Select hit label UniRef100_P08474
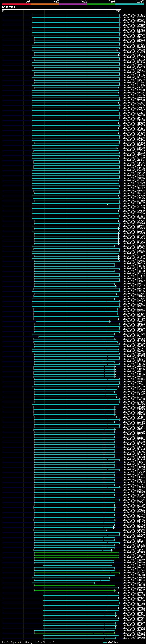Screen dimensions: 146x644 134,296
